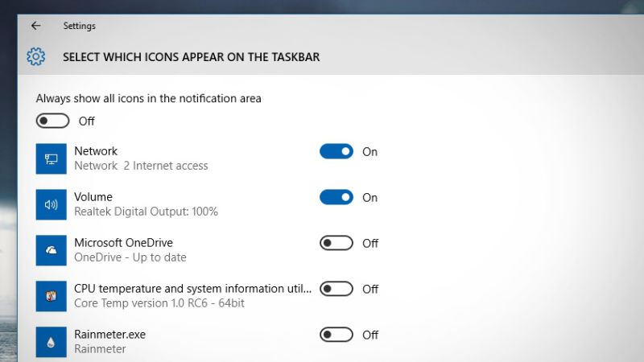Turn off the Volume icon toggle
This screenshot has width=644, height=362.
coord(336,197)
